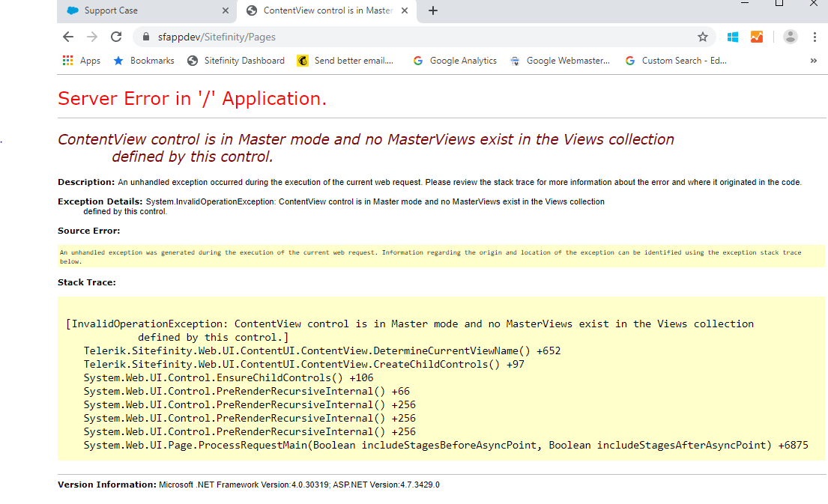Click the PreRenderRecursiveInternal() +66 stack line
828x504 pixels.
[247, 391]
